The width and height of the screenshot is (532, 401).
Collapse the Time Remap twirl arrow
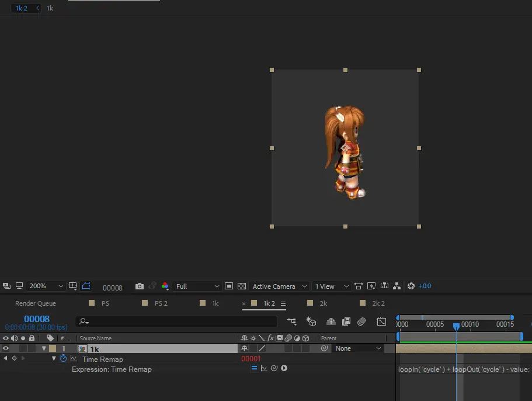[x=54, y=358]
